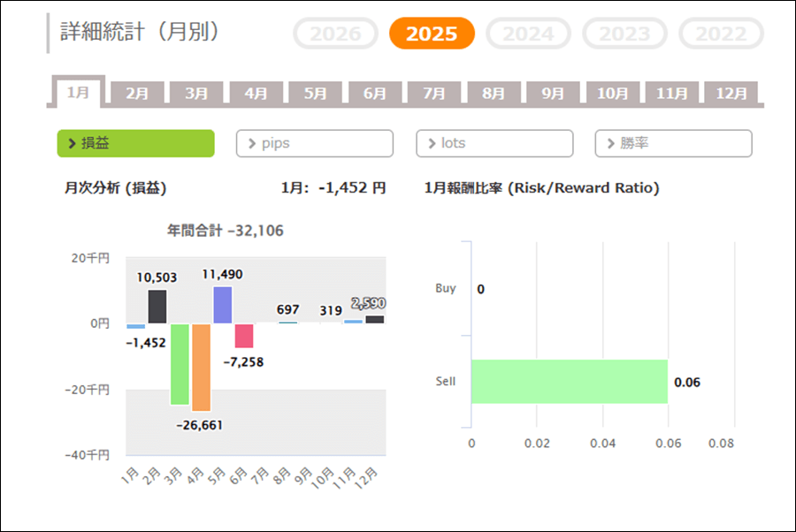
Task: Select the 10月 month tab
Action: click(612, 93)
